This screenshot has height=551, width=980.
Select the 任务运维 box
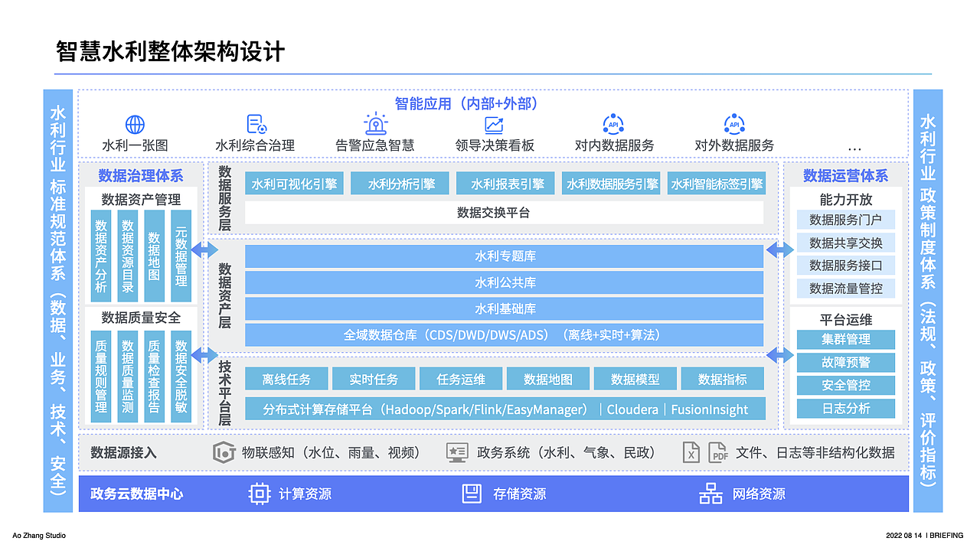[461, 379]
